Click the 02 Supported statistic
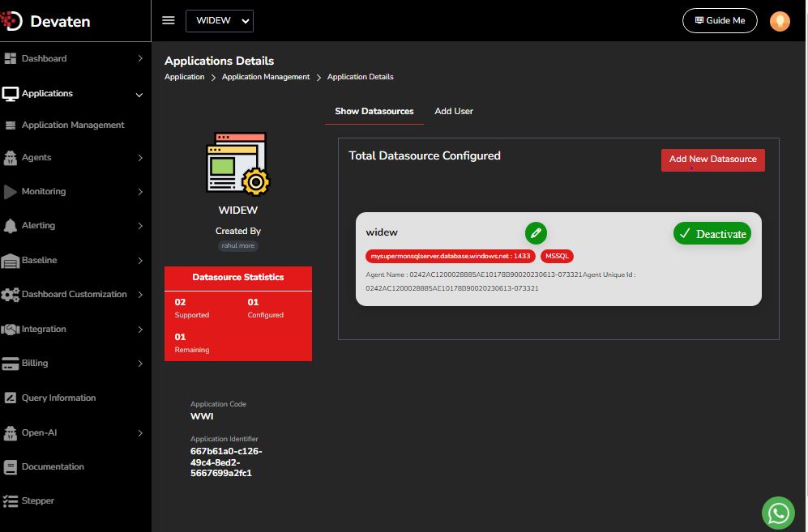 coord(192,308)
